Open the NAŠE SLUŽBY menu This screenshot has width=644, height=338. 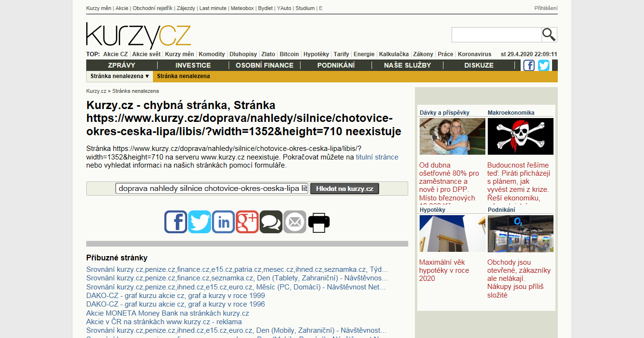[x=407, y=65]
